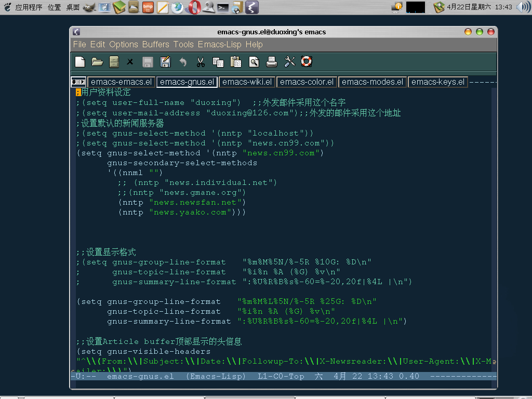Image resolution: width=532 pixels, height=399 pixels.
Task: Click the "news.yaako.com" server string
Action: click(190, 212)
